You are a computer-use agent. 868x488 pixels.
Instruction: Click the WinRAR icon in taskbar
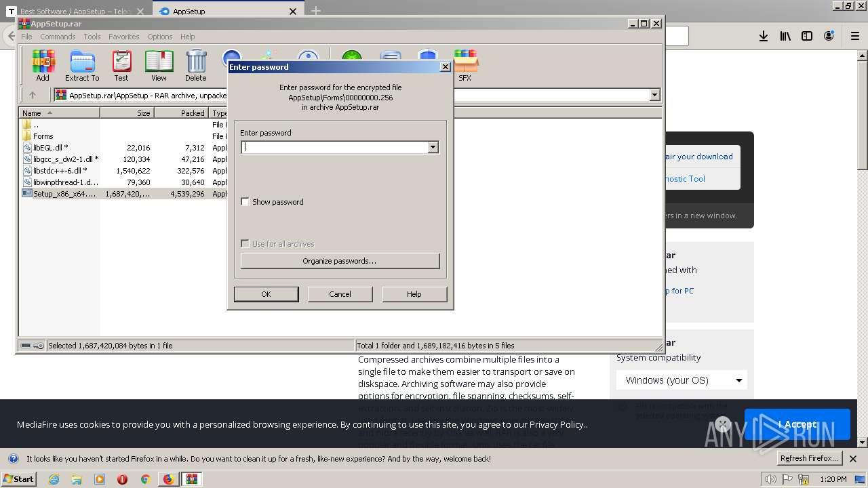pos(192,479)
